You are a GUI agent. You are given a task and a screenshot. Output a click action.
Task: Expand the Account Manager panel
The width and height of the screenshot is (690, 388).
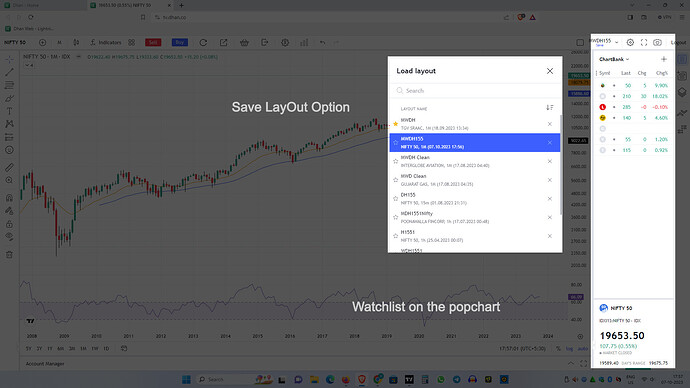[x=571, y=363]
